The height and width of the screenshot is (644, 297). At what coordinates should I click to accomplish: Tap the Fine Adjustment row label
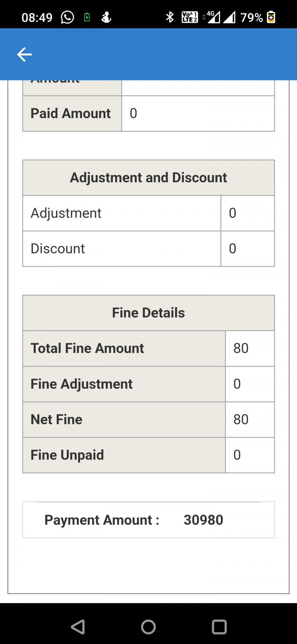(x=81, y=384)
